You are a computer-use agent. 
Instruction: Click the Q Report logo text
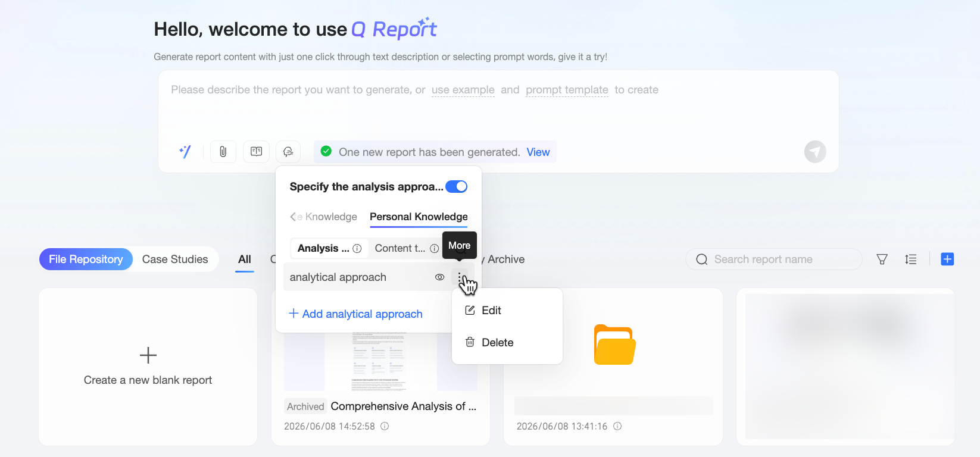[394, 29]
